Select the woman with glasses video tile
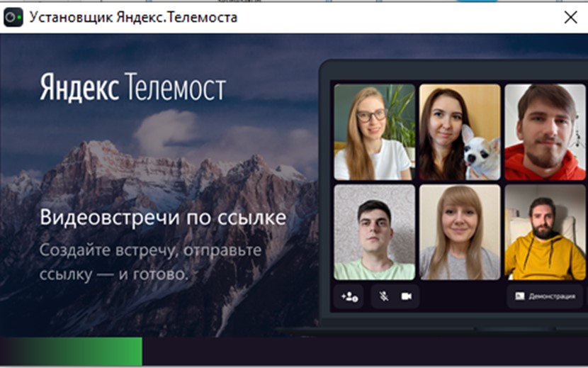588x368 pixels. click(373, 133)
